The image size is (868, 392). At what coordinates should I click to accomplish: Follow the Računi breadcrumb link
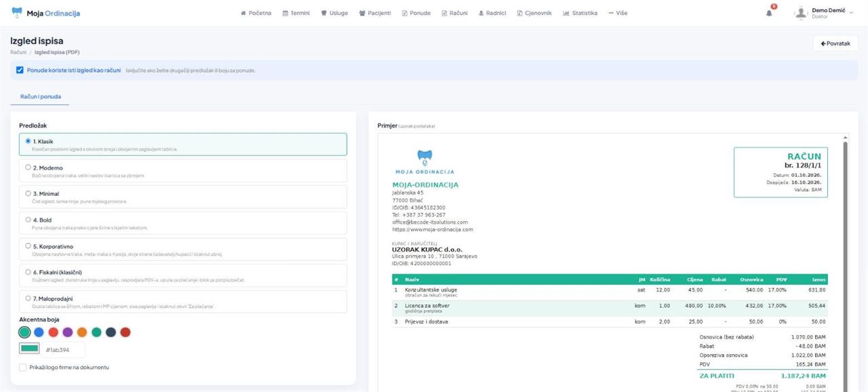[x=18, y=52]
